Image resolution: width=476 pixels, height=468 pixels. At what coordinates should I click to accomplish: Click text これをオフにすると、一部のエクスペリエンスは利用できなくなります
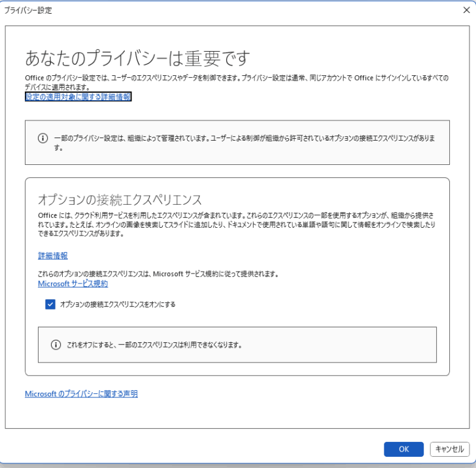coord(154,345)
